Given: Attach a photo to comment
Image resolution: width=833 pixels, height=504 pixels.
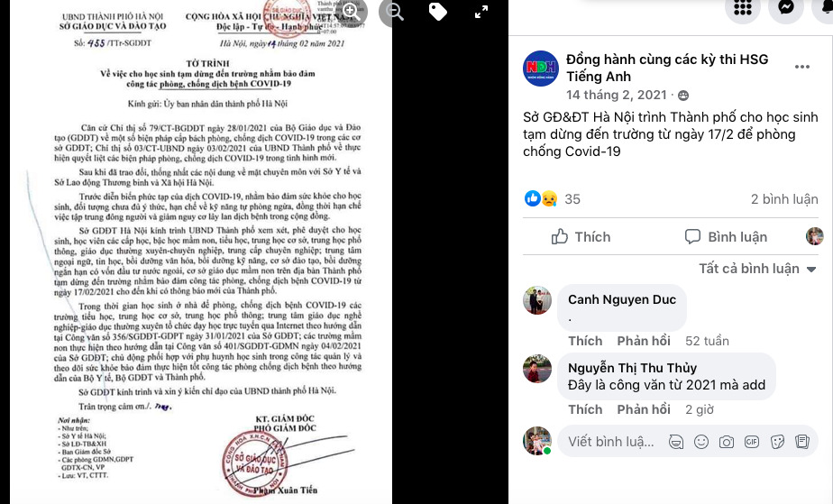Looking at the screenshot, I should click(727, 441).
